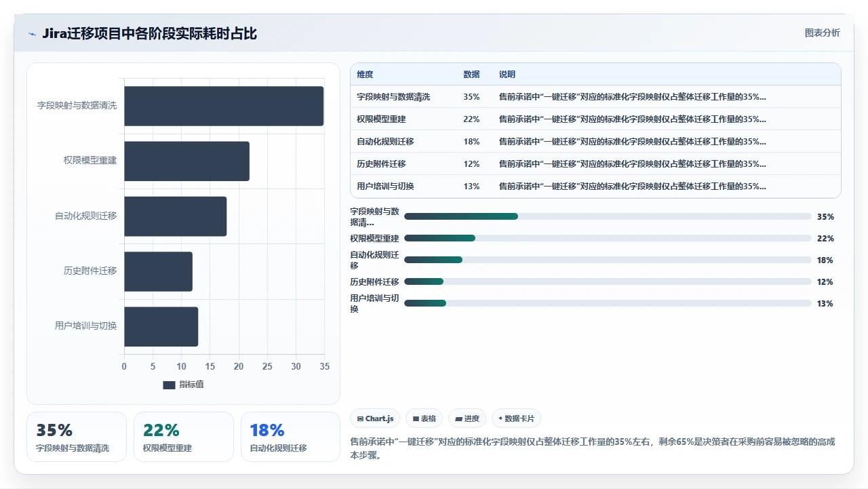Screen dimensions: 868x489
Task: Click the 图表分析 label in header
Action: 822,33
